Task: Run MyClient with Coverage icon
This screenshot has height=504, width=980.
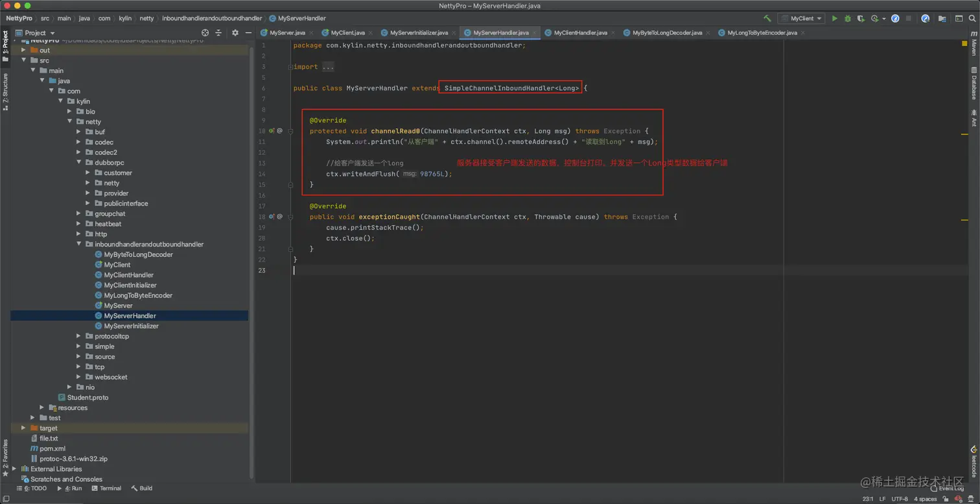Action: tap(861, 19)
